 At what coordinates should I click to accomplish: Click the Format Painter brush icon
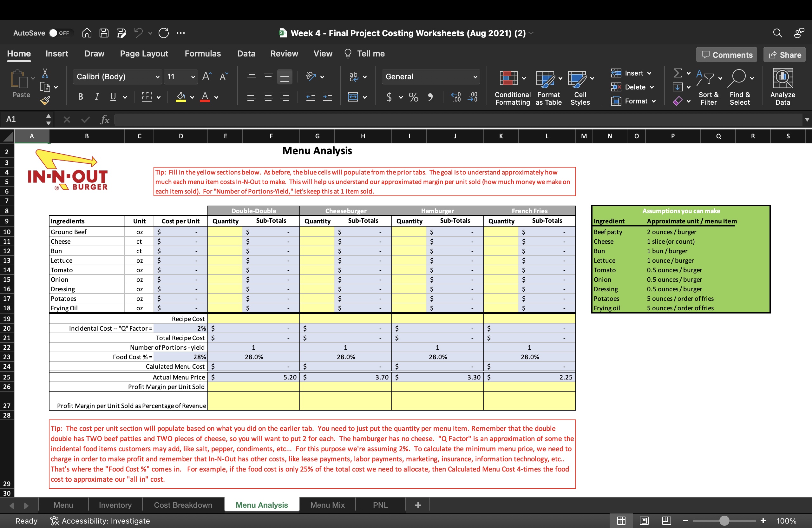[x=45, y=100]
